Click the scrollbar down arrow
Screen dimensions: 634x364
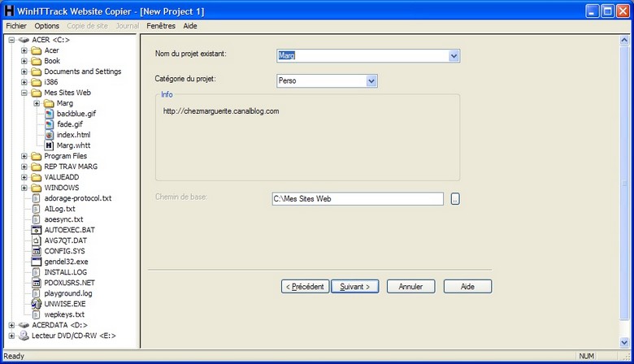pos(624,343)
